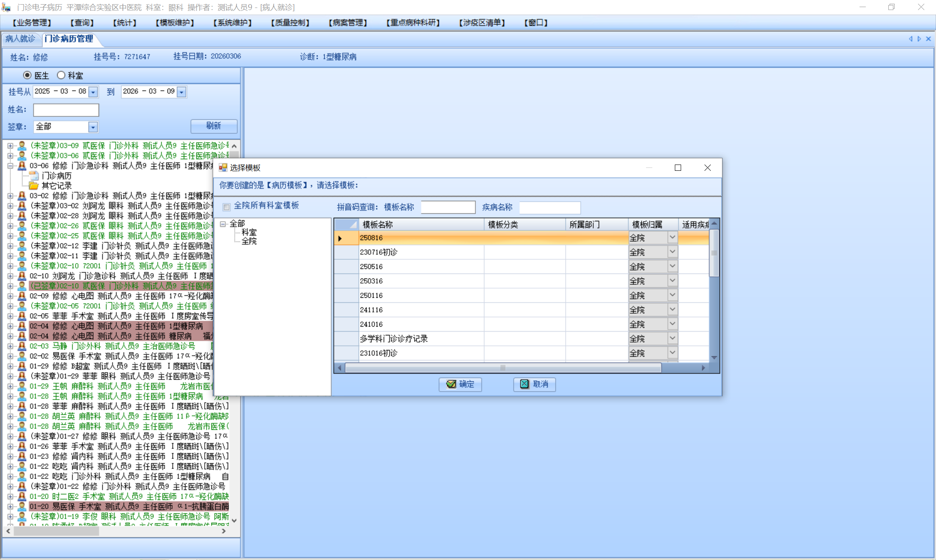Viewport: 936px width, 560px height.
Task: Select the 科室 radio button
Action: [61, 75]
